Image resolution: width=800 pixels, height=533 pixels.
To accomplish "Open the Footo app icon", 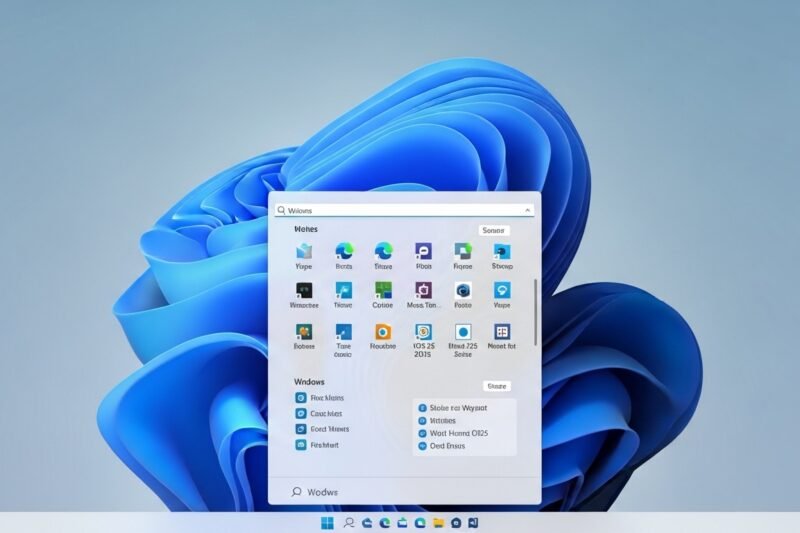I will [x=463, y=291].
